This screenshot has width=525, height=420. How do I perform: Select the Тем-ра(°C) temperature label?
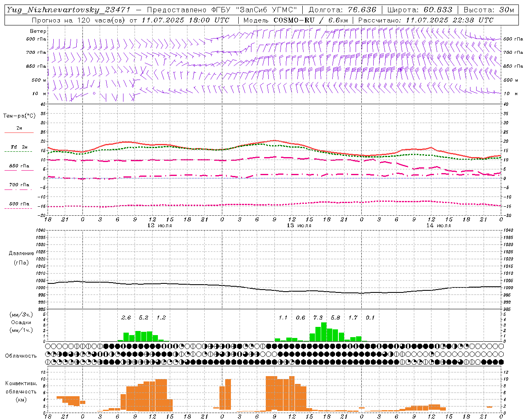coord(19,116)
